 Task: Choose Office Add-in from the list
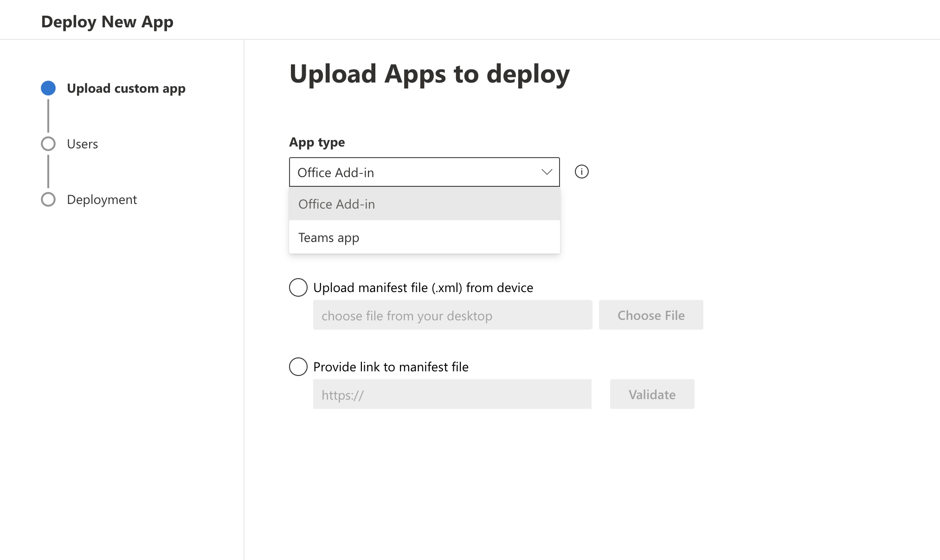point(424,204)
